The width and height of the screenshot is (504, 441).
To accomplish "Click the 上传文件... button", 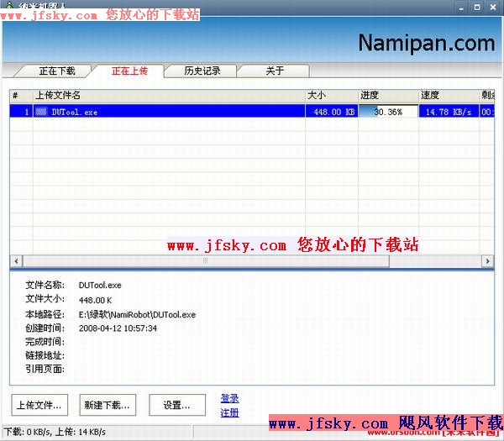I will click(x=39, y=405).
